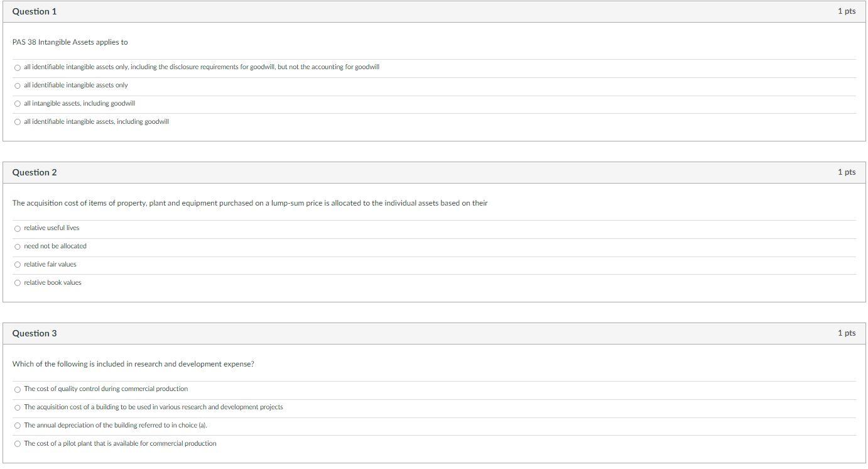
Task: Click the Question 2 header
Action: pyautogui.click(x=35, y=172)
